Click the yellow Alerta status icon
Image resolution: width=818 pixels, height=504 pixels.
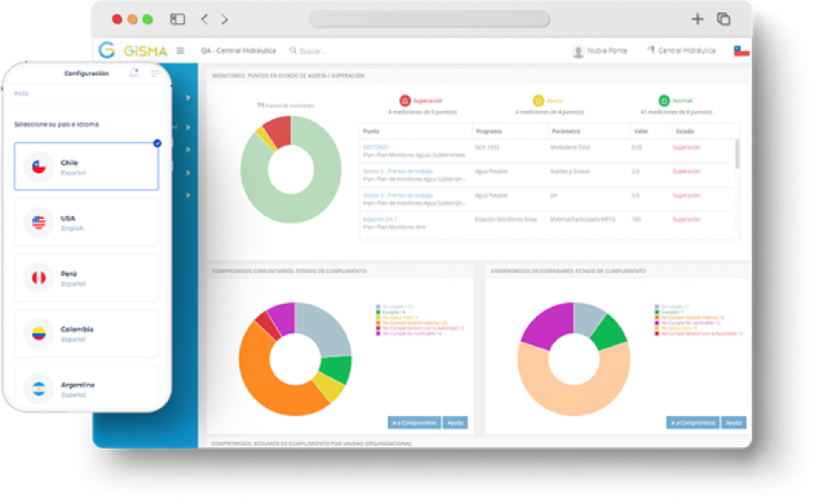pyautogui.click(x=538, y=101)
